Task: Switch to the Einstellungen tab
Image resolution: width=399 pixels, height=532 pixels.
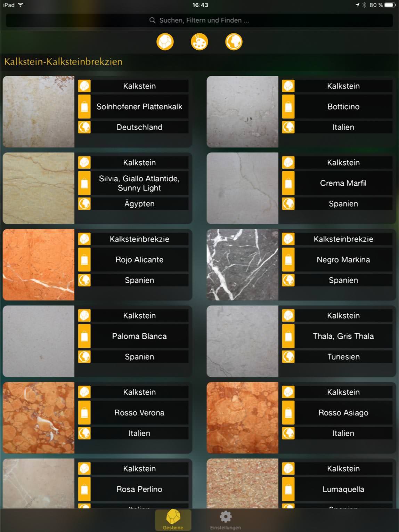Action: point(226,520)
